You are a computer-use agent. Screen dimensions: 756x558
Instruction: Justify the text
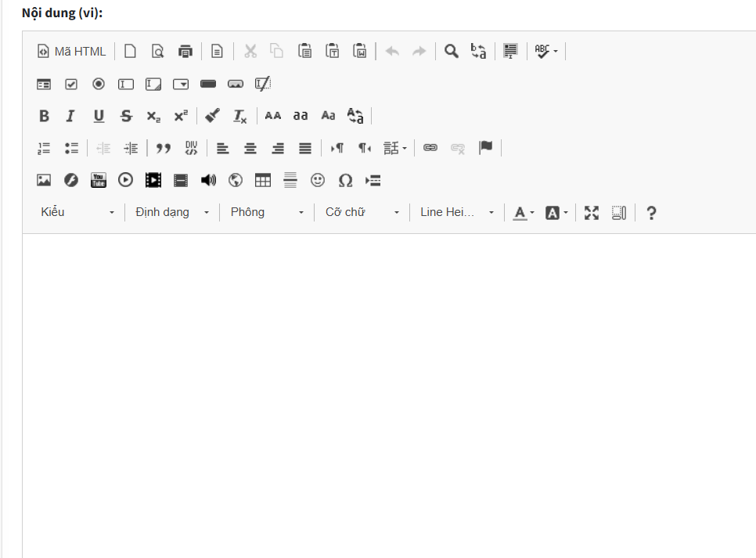click(x=305, y=148)
